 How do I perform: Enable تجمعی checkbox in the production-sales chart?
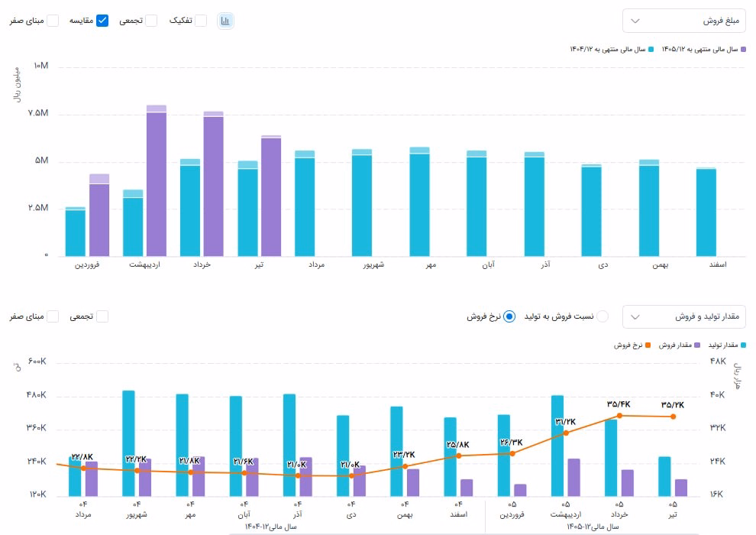click(x=102, y=316)
